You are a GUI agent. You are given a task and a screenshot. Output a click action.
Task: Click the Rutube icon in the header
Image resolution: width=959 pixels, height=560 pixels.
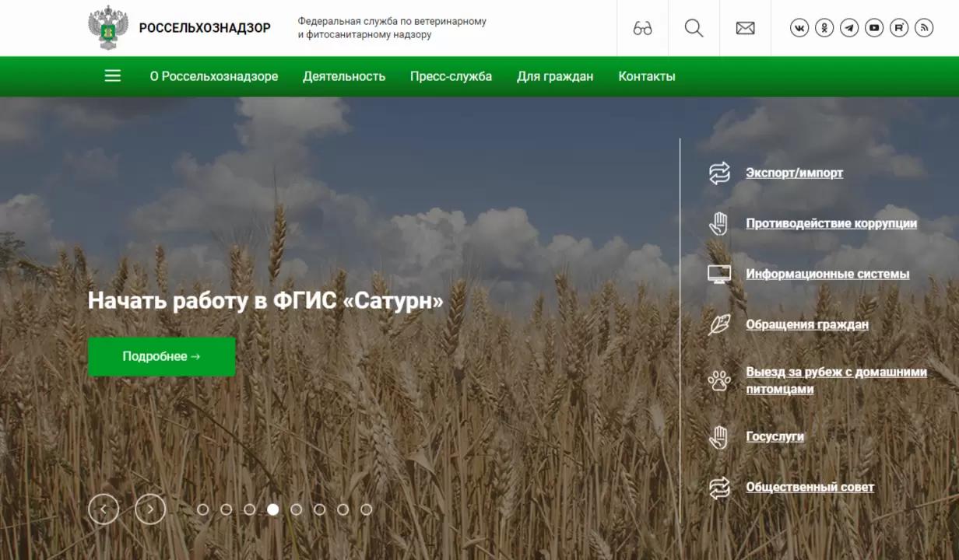(x=899, y=28)
